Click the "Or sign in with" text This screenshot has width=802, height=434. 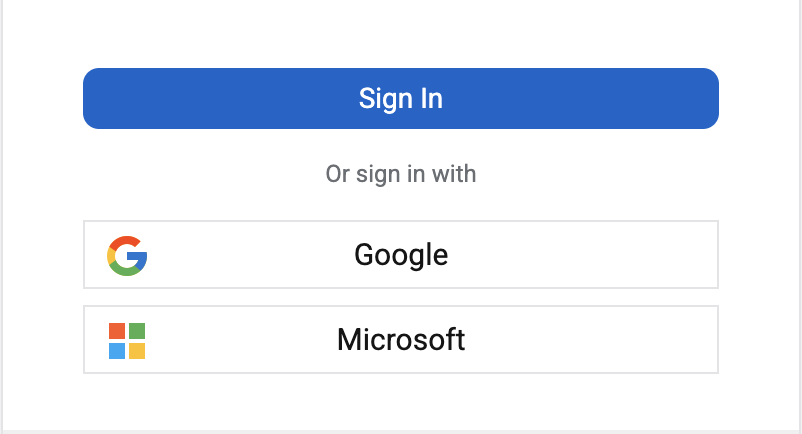click(400, 174)
